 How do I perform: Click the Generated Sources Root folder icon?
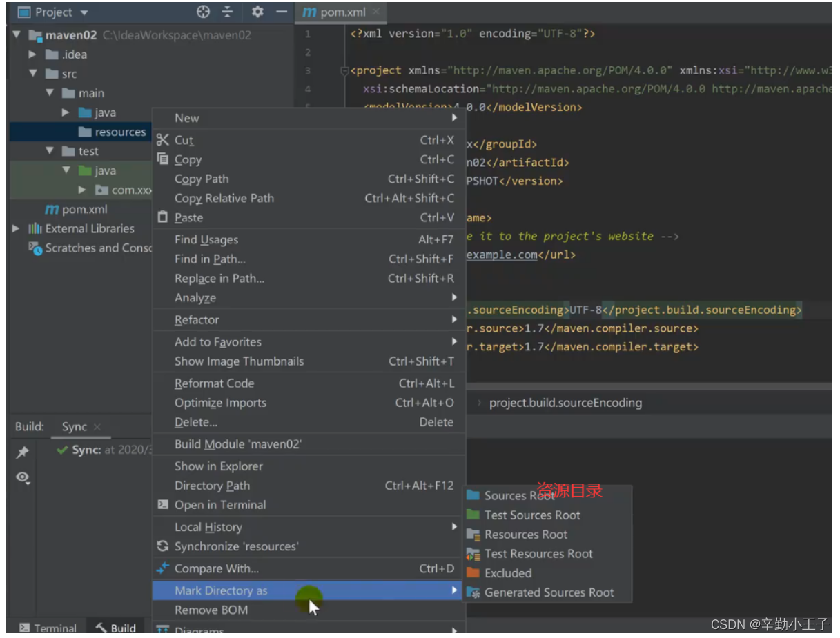[473, 592]
